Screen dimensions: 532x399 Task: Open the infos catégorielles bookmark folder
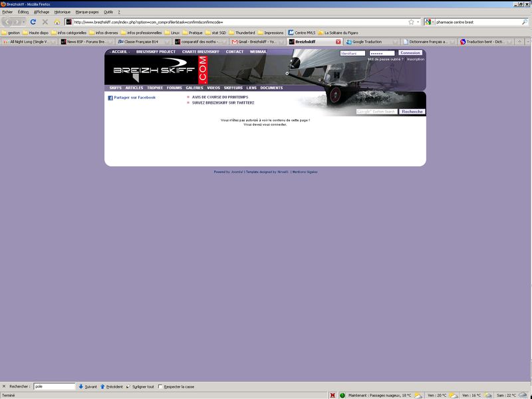click(x=69, y=33)
